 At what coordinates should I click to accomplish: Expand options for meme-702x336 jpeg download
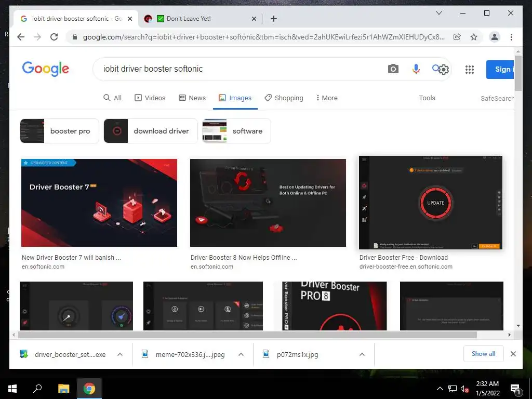(241, 354)
